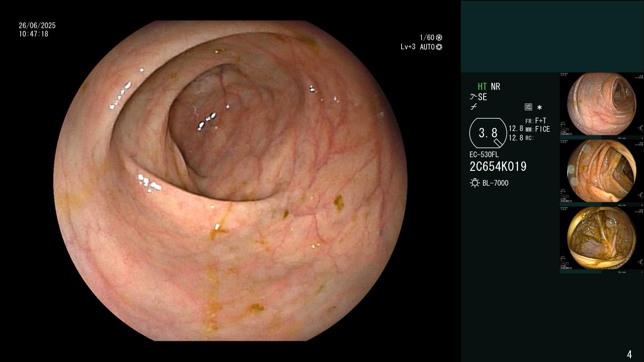644x362 pixels.
Task: Click the RC: label
Action: [x=530, y=138]
